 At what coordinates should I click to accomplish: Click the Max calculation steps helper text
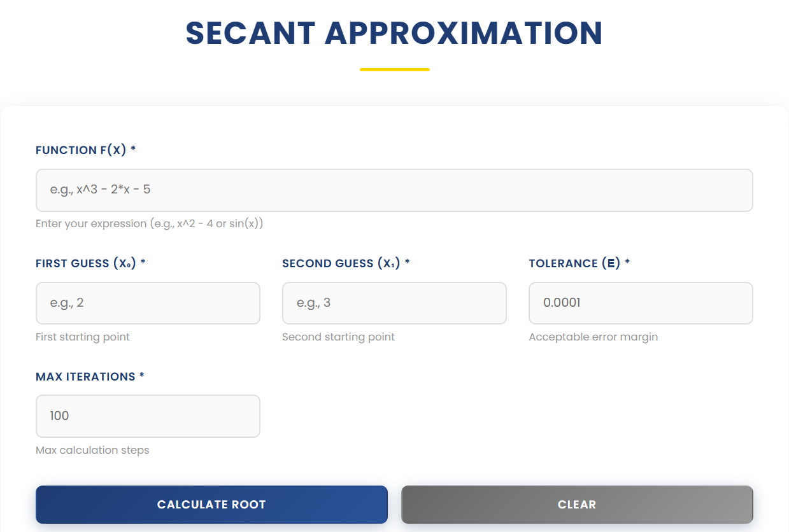pos(92,450)
